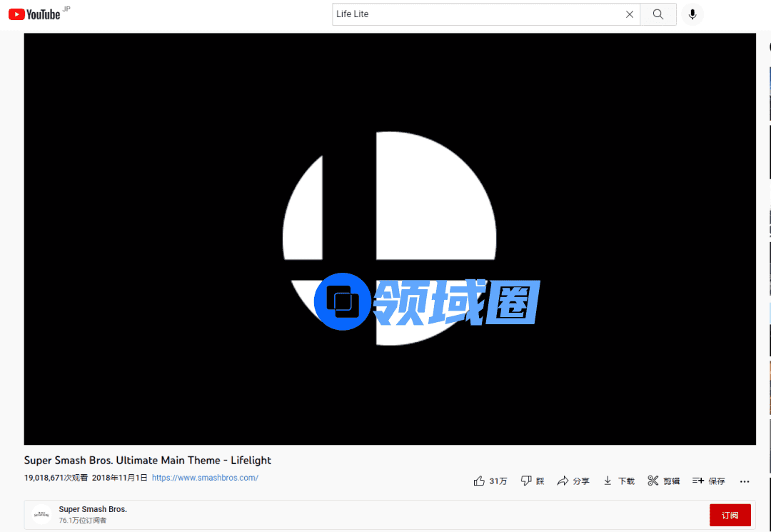The width and height of the screenshot is (771, 532).
Task: Start voice search with the microphone icon
Action: [x=692, y=14]
